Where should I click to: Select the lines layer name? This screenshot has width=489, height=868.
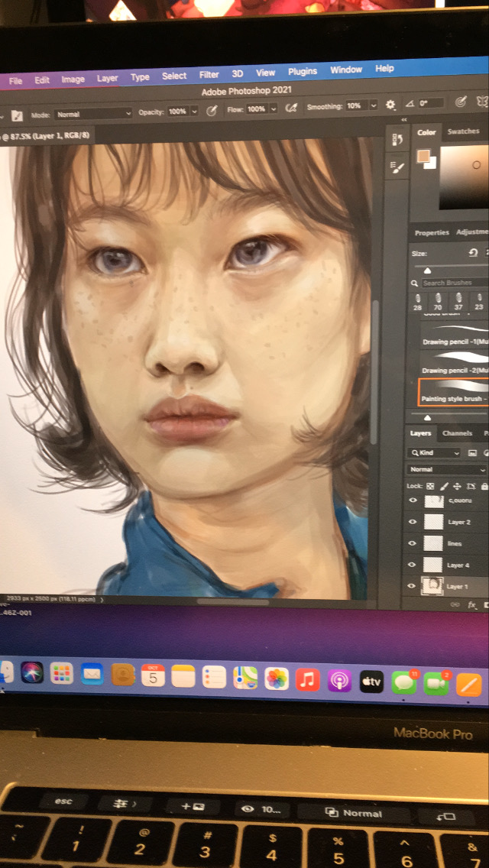point(455,543)
